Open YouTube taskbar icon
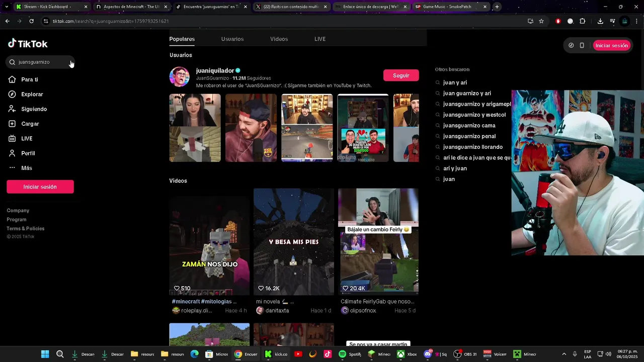This screenshot has height=362, width=644. 298,354
